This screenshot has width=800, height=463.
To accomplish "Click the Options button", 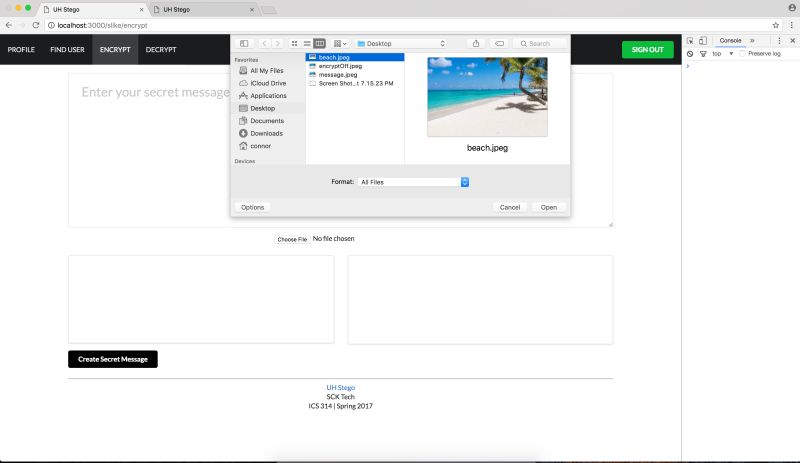I will coord(253,207).
